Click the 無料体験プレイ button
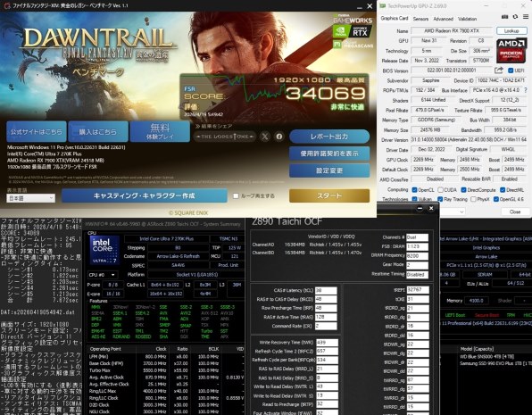This screenshot has width=532, height=415. pos(160,132)
